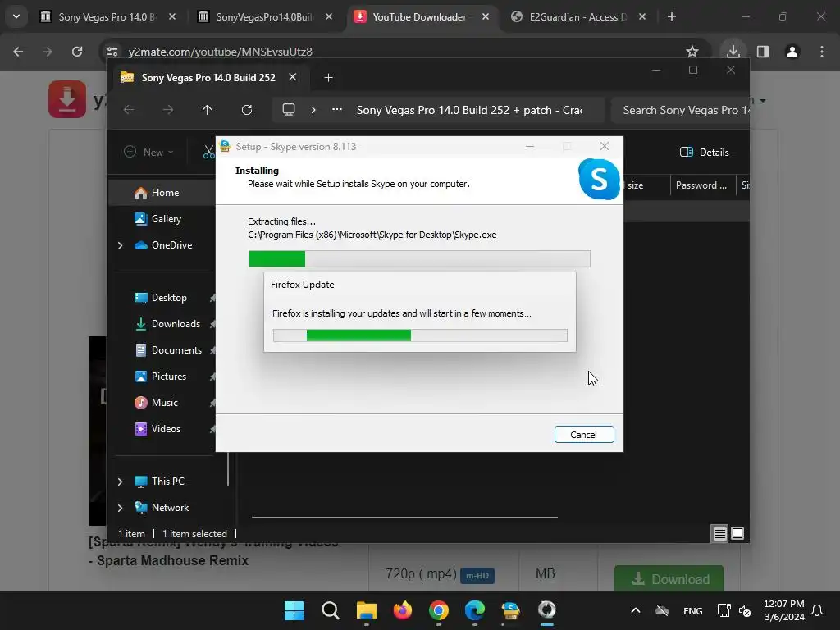Select This PC in the sidebar
840x630 pixels.
click(x=159, y=482)
